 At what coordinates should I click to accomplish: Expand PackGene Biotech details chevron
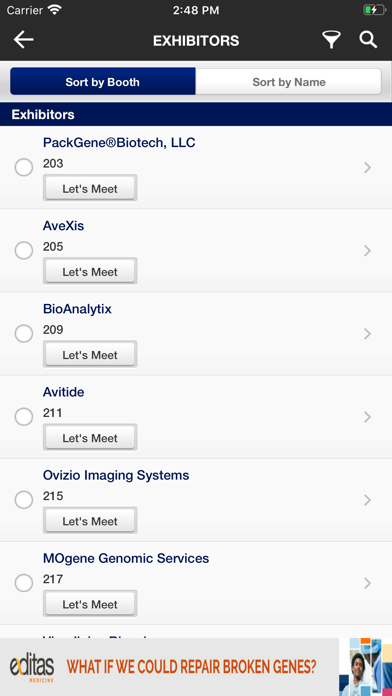(367, 167)
